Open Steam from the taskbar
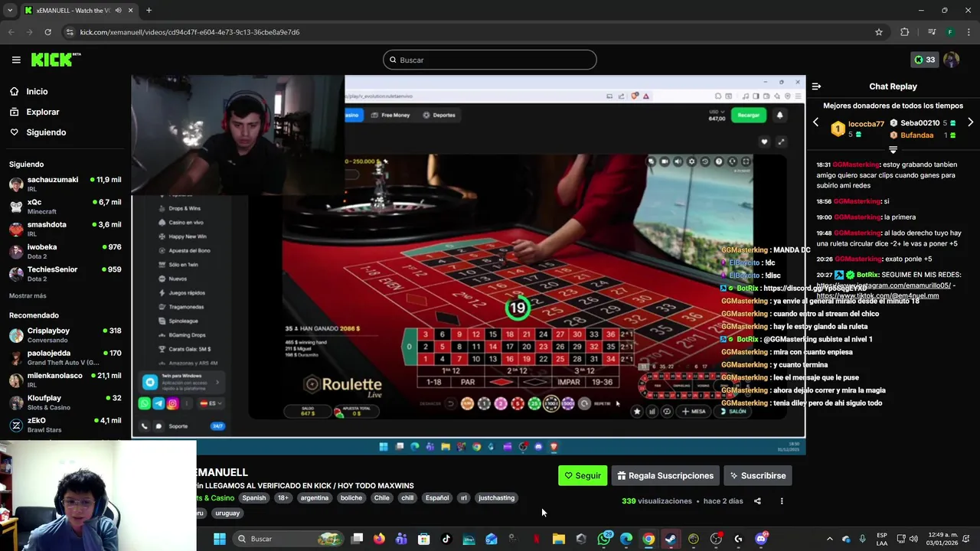 point(671,539)
